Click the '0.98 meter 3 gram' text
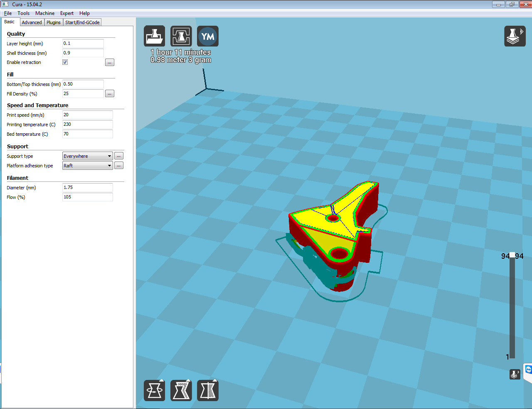Viewport: 532px width, 409px height. [181, 60]
